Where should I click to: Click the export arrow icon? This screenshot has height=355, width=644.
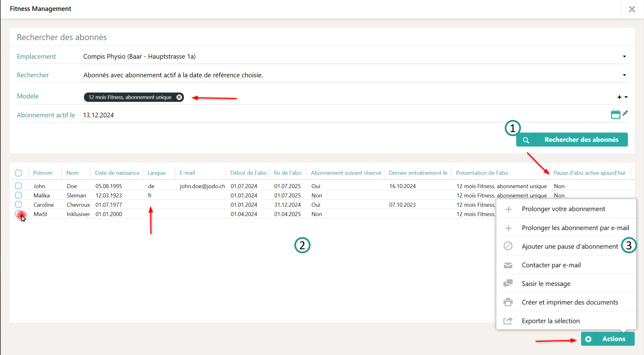coord(508,321)
